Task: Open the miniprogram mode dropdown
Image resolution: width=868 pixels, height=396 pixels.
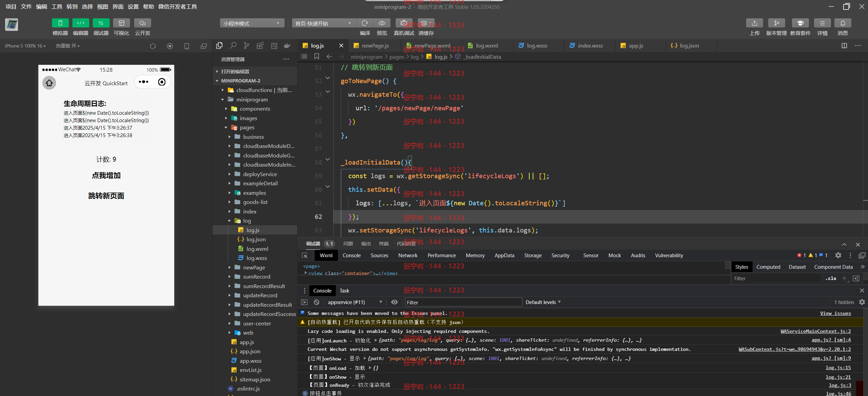Action: 252,23
